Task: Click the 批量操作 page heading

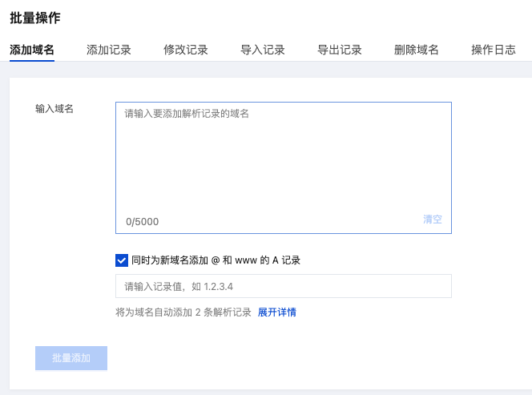Action: pos(35,18)
